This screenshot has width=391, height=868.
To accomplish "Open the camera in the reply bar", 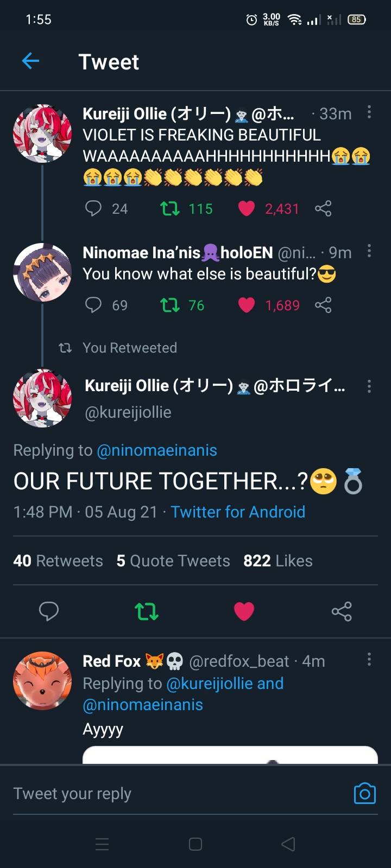I will [364, 793].
